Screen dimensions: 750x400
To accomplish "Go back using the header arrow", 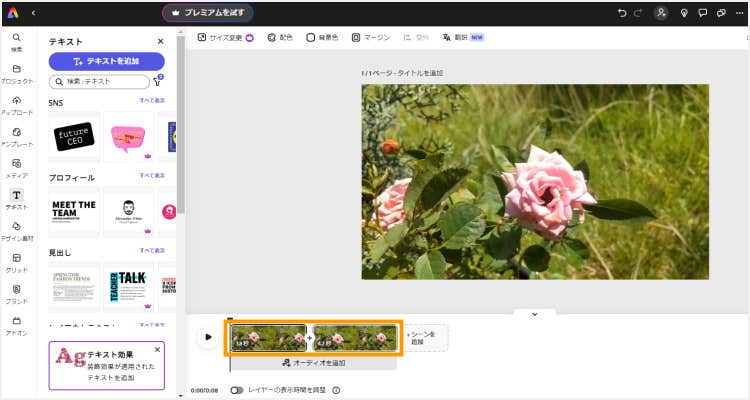I will pos(33,13).
